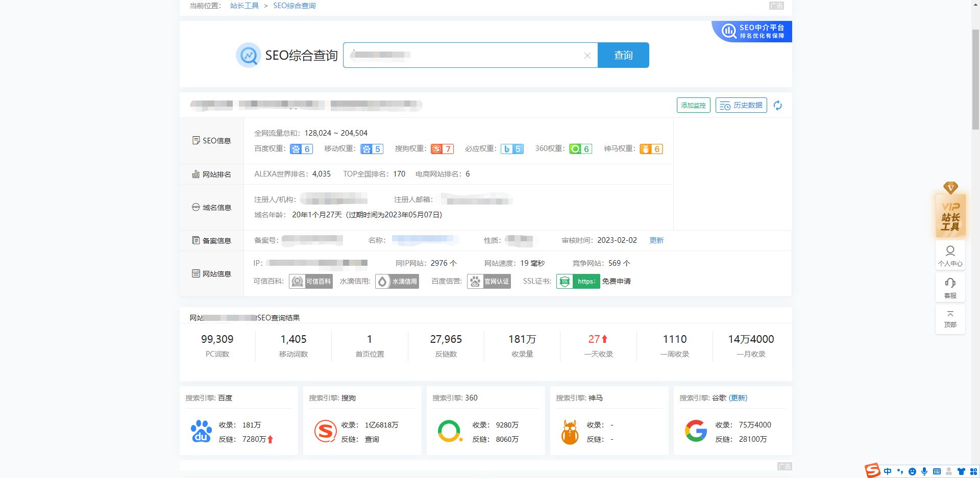The image size is (980, 478).
Task: Click 必应权重 badge 5
Action: click(512, 149)
